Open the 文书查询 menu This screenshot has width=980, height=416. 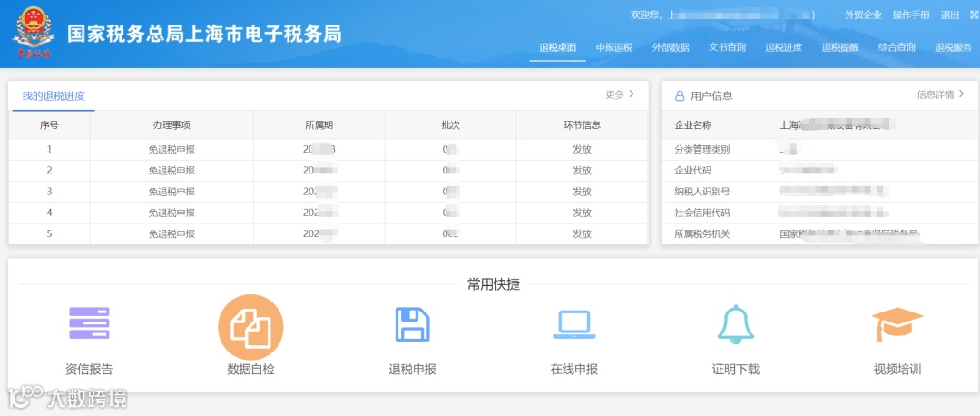point(727,47)
